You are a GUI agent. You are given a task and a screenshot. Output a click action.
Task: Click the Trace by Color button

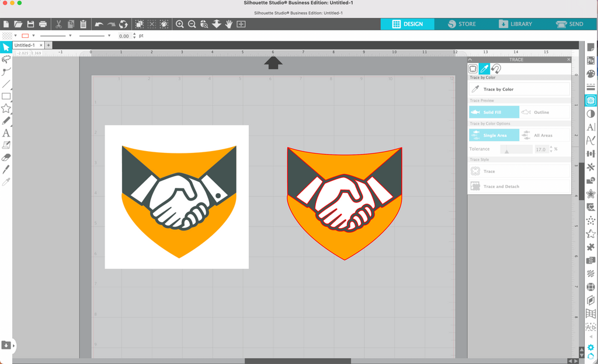tap(518, 89)
